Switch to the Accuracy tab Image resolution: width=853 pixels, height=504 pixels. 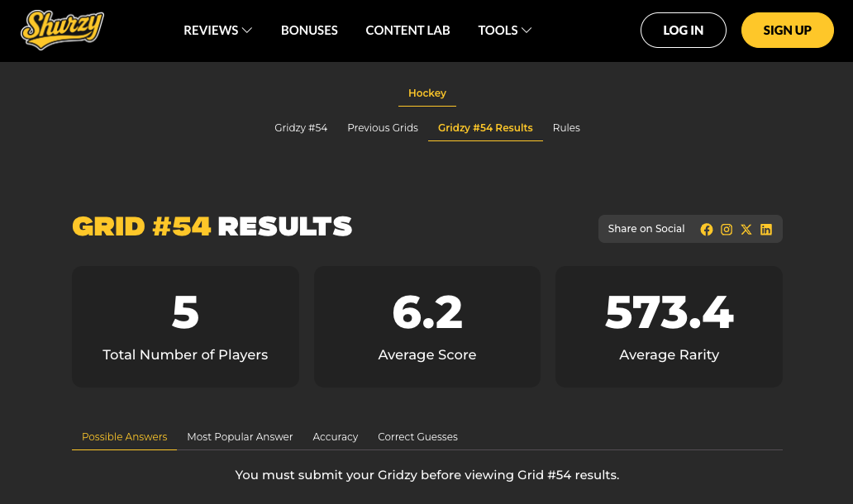click(x=336, y=437)
